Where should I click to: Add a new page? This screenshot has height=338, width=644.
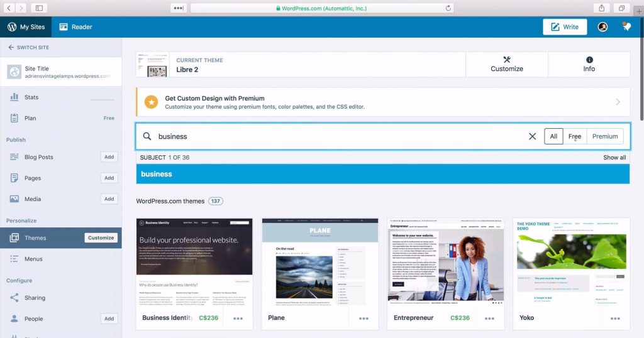tap(109, 178)
